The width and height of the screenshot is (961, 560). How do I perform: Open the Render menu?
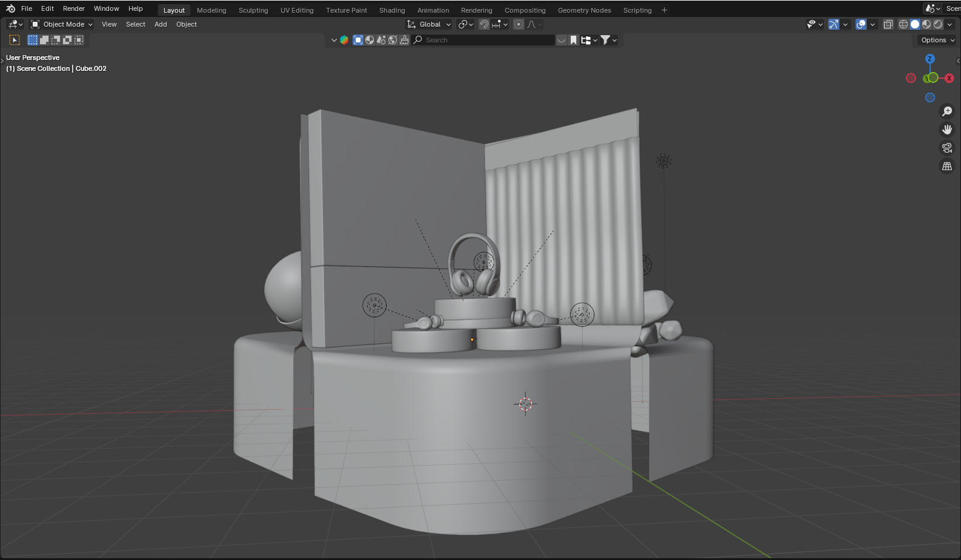click(73, 8)
